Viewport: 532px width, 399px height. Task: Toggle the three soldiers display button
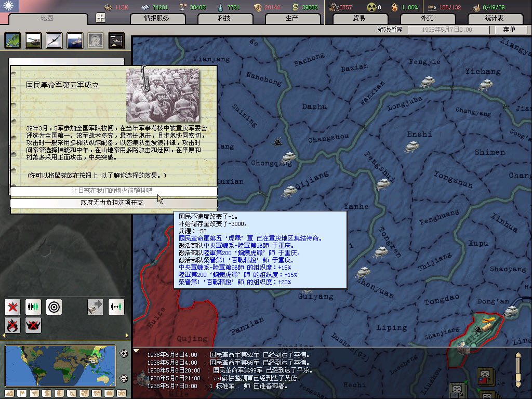coord(33,307)
